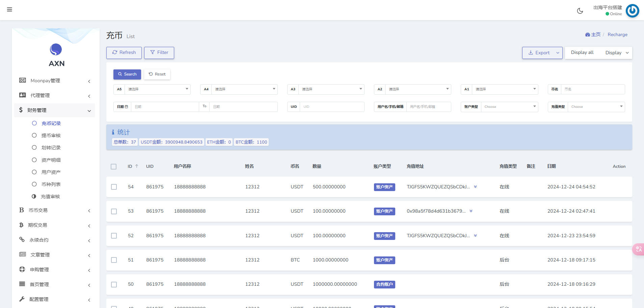Open 提币审核 in the sidebar

tap(51, 135)
